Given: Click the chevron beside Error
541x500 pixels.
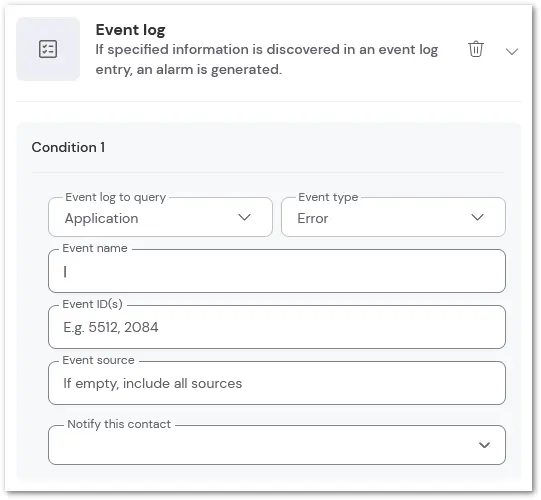Looking at the screenshot, I should pos(478,217).
